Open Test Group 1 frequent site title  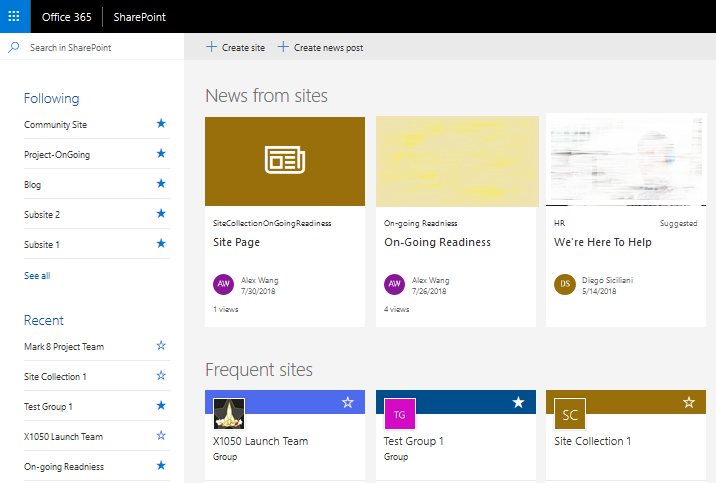[414, 441]
